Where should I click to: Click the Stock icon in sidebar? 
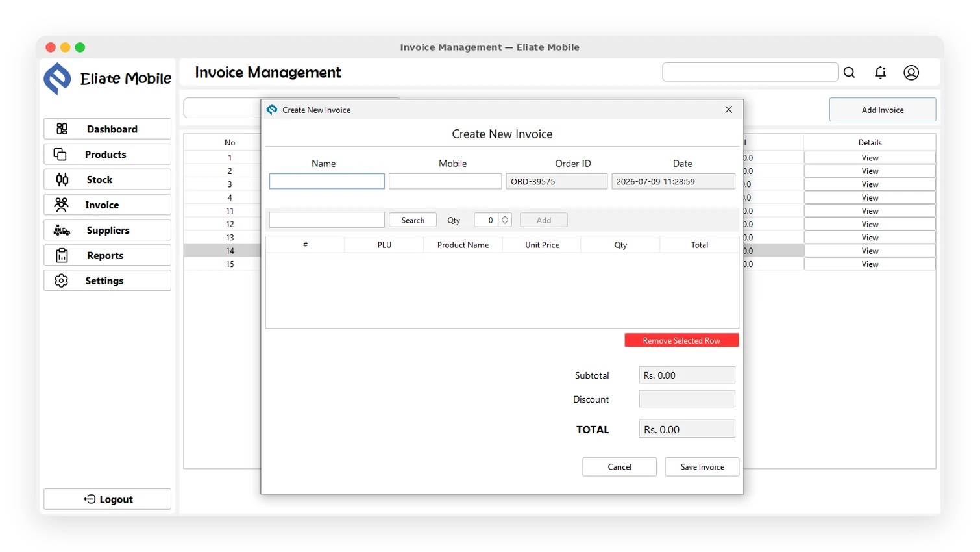tap(62, 180)
